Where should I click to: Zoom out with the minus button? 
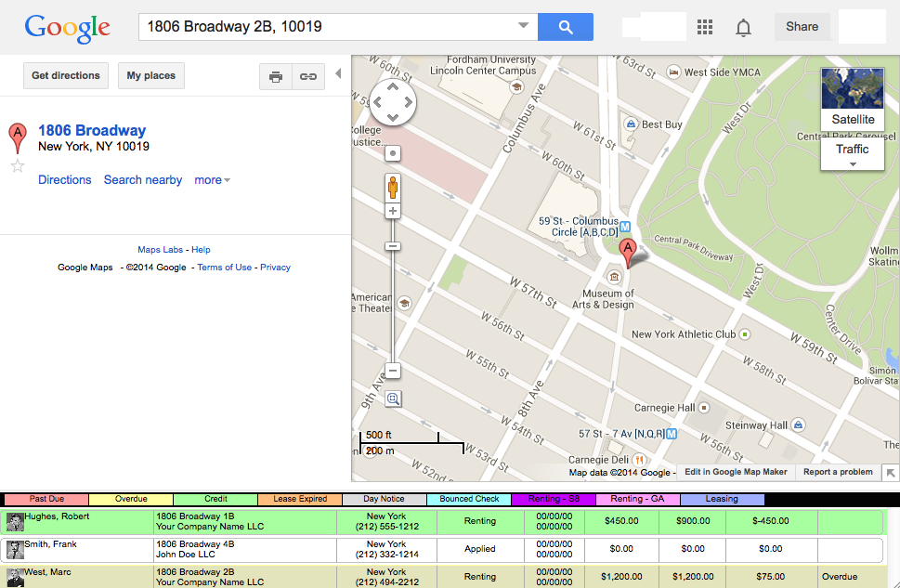(x=393, y=371)
